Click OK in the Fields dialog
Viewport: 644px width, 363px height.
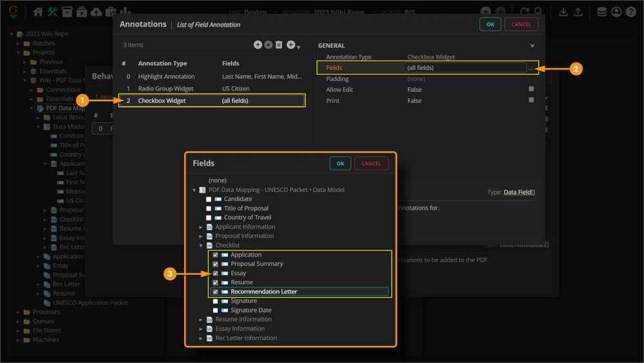click(340, 164)
